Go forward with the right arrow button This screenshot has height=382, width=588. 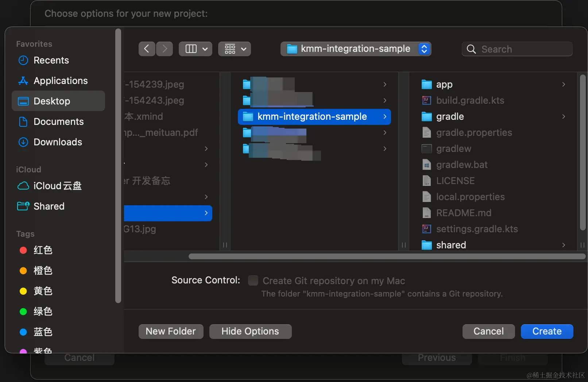coord(165,49)
